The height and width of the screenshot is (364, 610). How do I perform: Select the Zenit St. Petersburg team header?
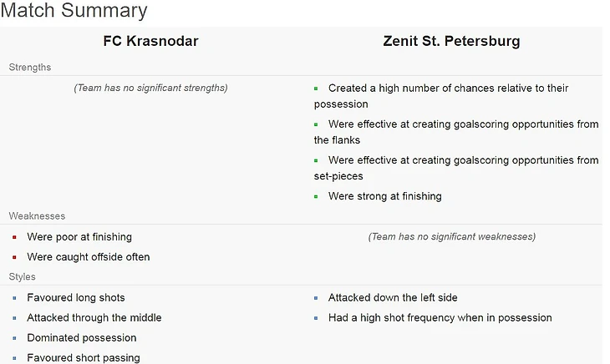click(x=451, y=41)
